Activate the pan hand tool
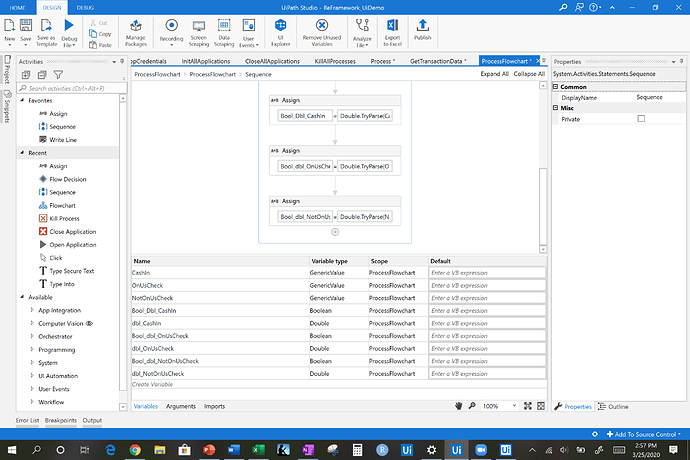 click(x=459, y=406)
